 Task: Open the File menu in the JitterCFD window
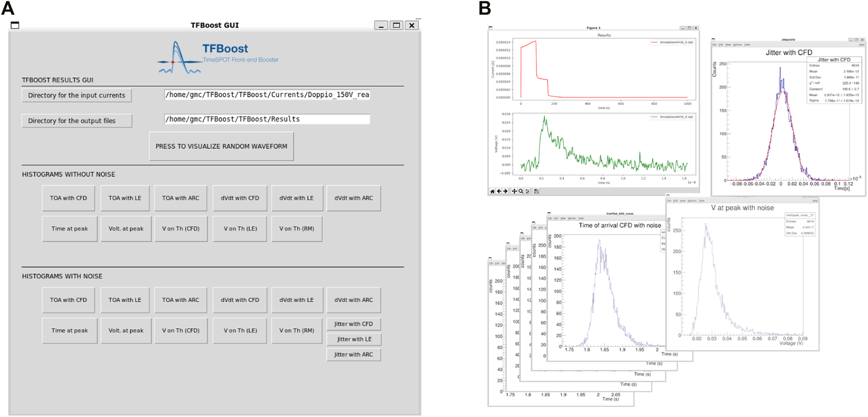click(x=715, y=45)
